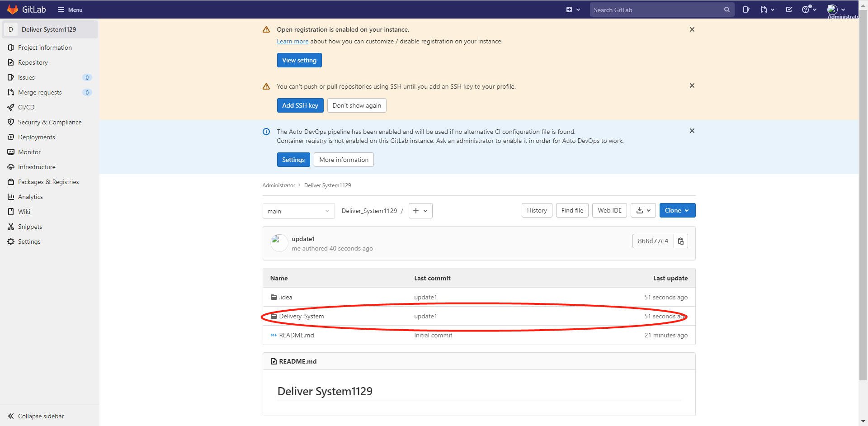This screenshot has width=868, height=426.
Task: Open the Clone dropdown
Action: (677, 210)
